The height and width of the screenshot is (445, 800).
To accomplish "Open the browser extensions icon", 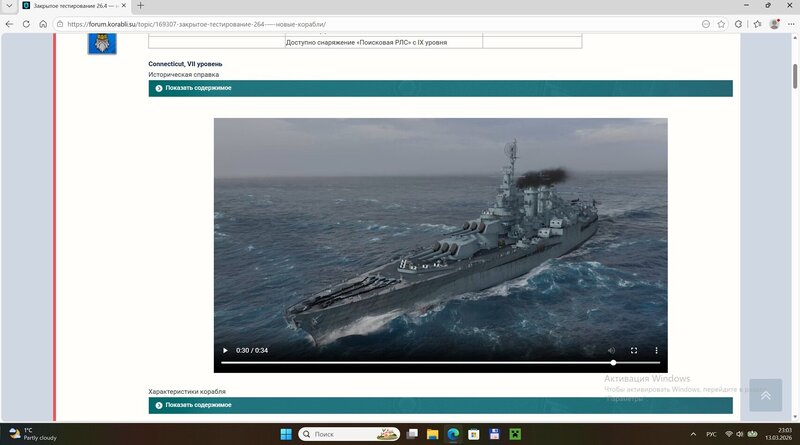I will point(738,24).
